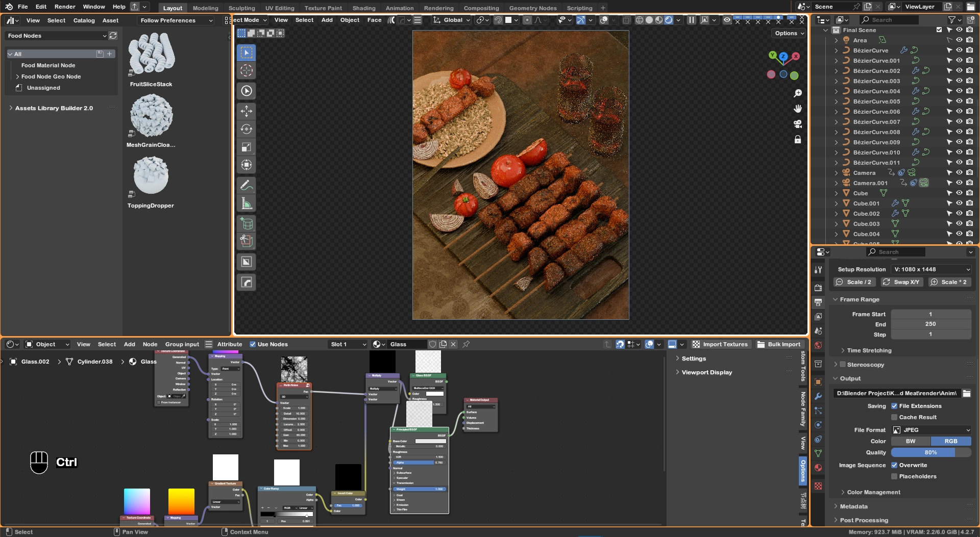This screenshot has height=537, width=980.
Task: Click the 3D Cursor tool
Action: pos(246,70)
